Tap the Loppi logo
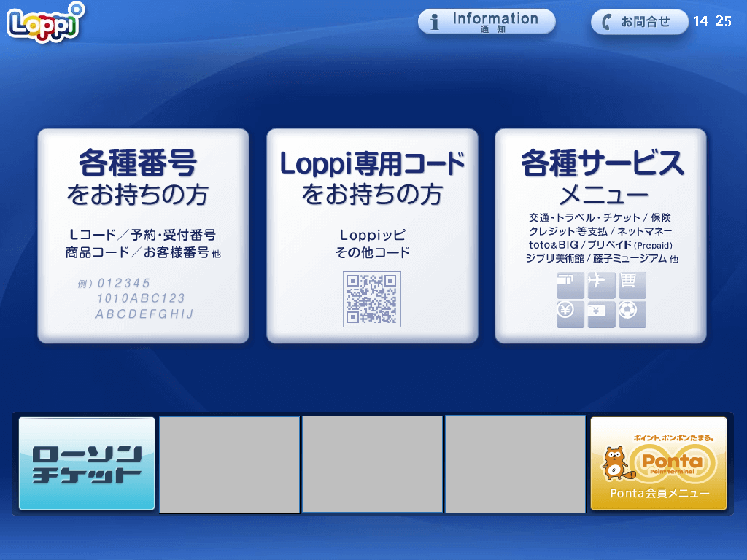Viewport: 747px width, 560px height. click(x=46, y=23)
